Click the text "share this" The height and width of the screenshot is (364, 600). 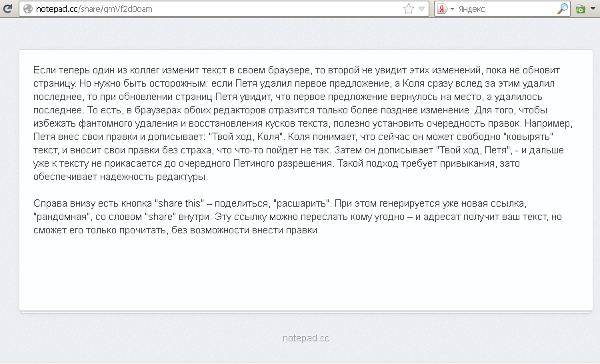click(x=179, y=203)
